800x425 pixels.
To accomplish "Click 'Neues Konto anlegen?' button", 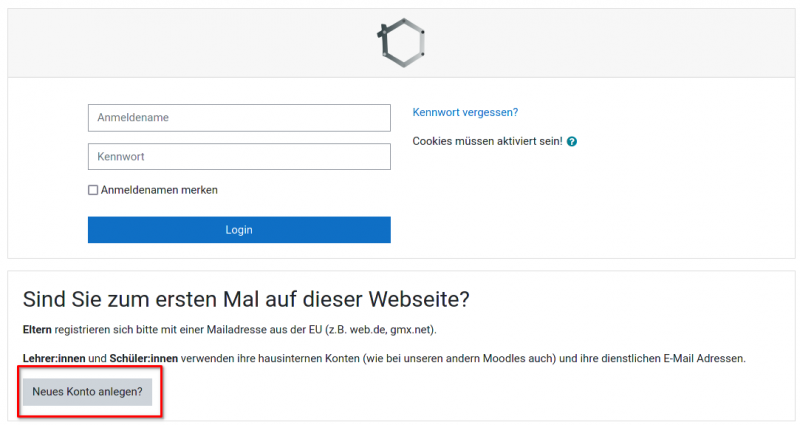I will [87, 391].
